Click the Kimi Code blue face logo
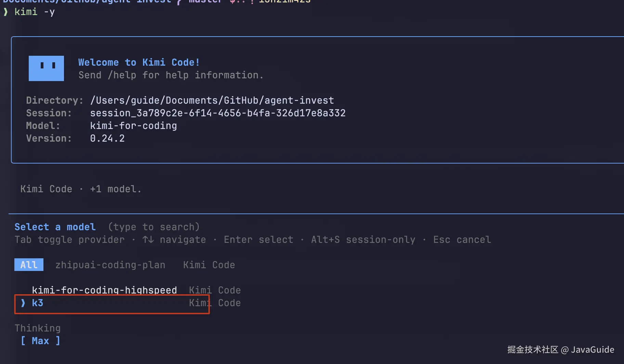The image size is (624, 364). point(46,68)
